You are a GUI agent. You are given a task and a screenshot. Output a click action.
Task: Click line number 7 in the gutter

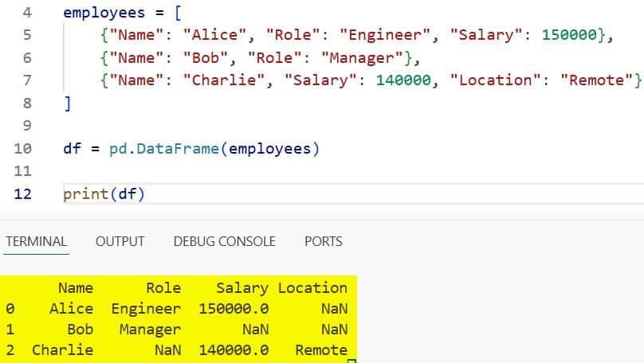point(27,80)
